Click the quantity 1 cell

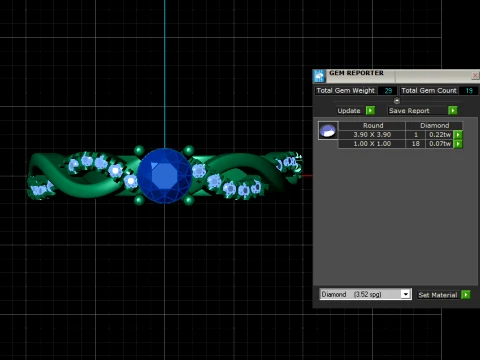(416, 135)
